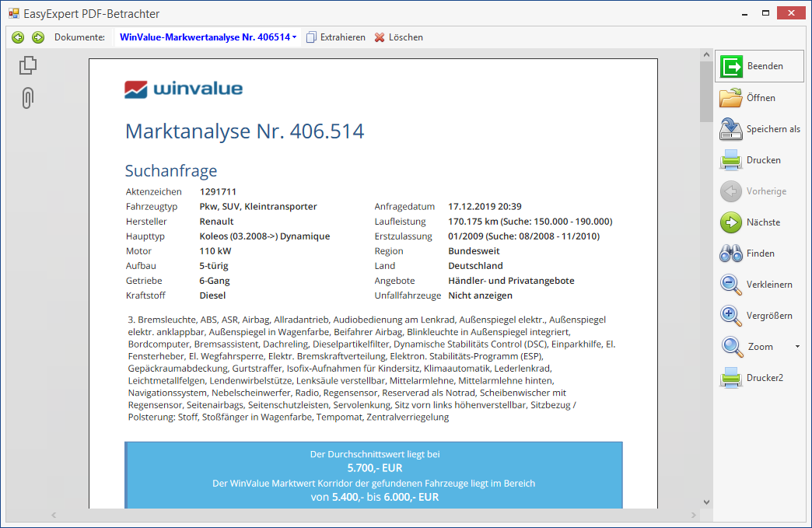Click the average value '5.700,- EUR'
This screenshot has height=528, width=812.
(x=375, y=468)
